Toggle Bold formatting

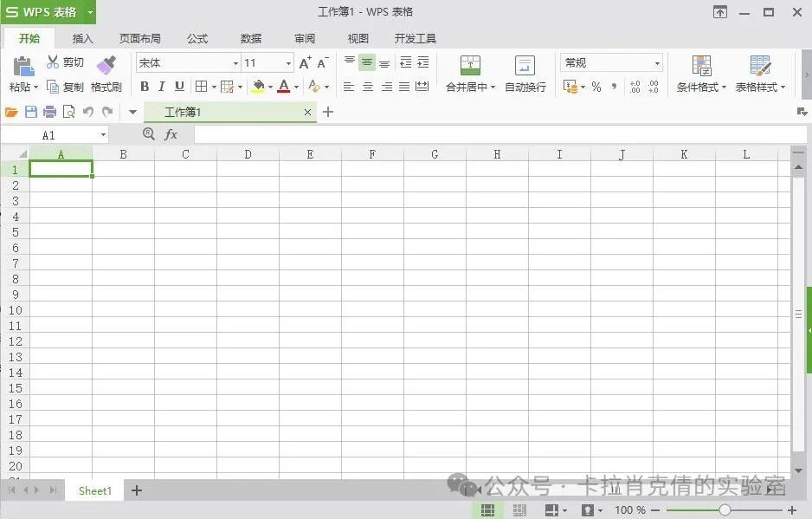click(145, 87)
